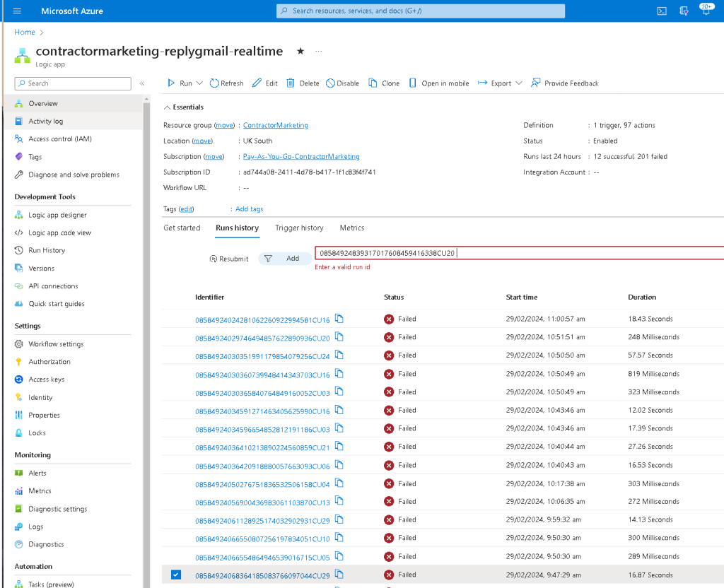Viewport: 724px width, 588px height.
Task: Open more options ellipsis beside the title
Action: (319, 51)
